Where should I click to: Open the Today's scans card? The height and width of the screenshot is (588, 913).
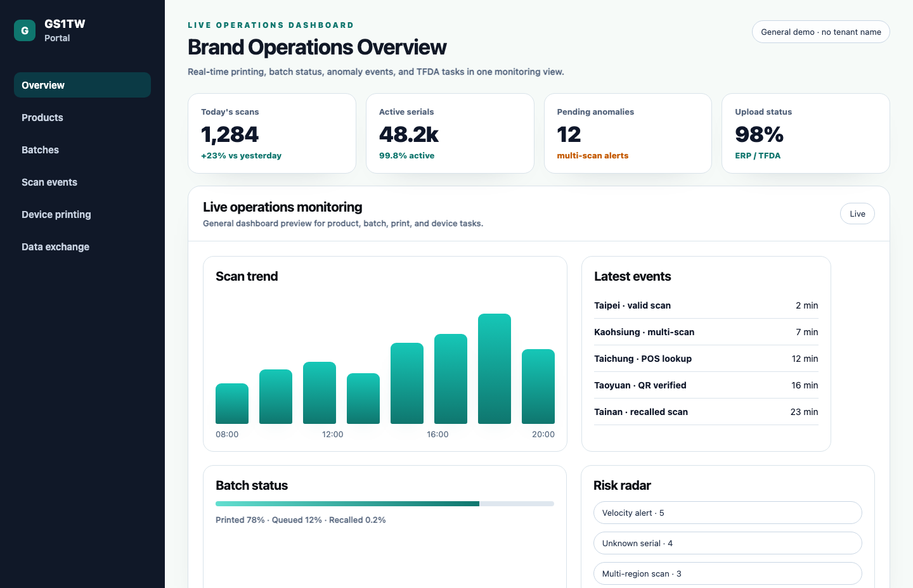pos(272,133)
